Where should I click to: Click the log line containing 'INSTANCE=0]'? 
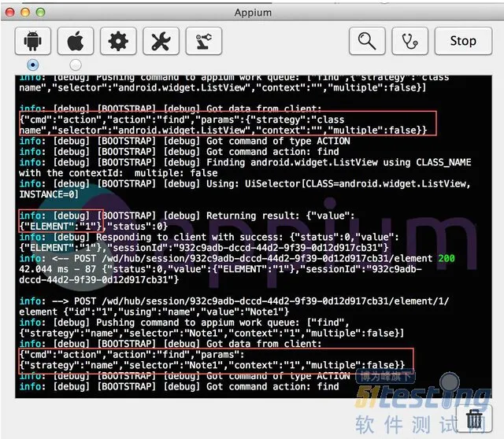coord(49,194)
